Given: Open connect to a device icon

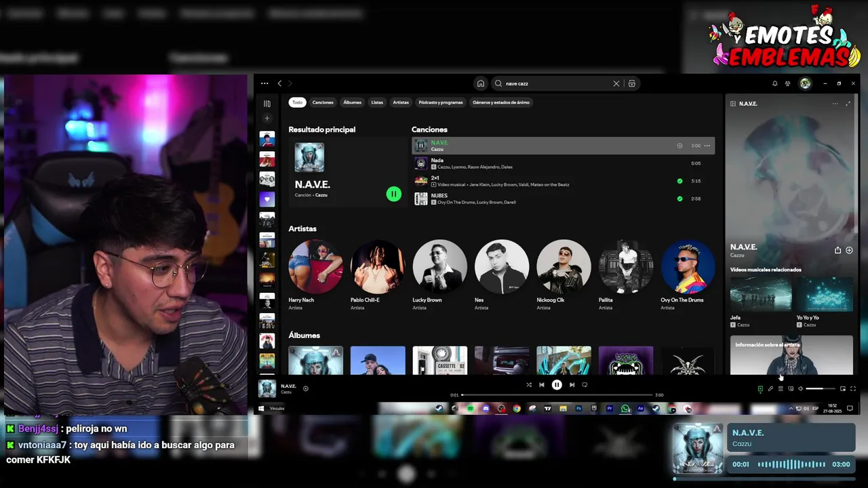Looking at the screenshot, I should coord(791,389).
